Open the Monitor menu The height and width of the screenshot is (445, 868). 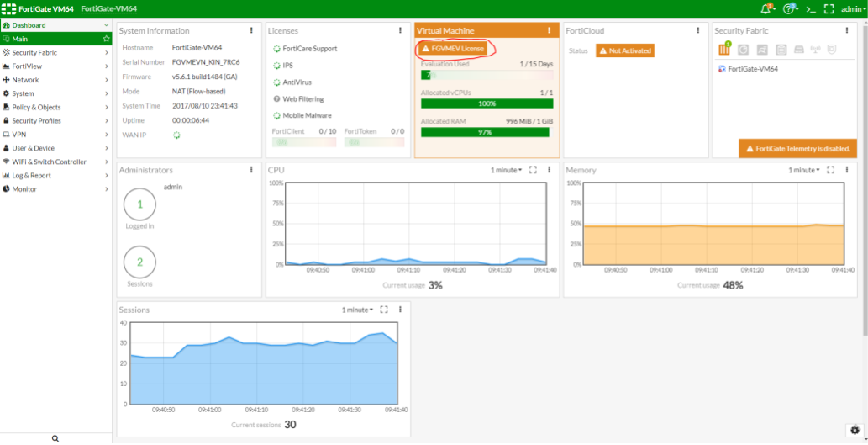(56, 189)
